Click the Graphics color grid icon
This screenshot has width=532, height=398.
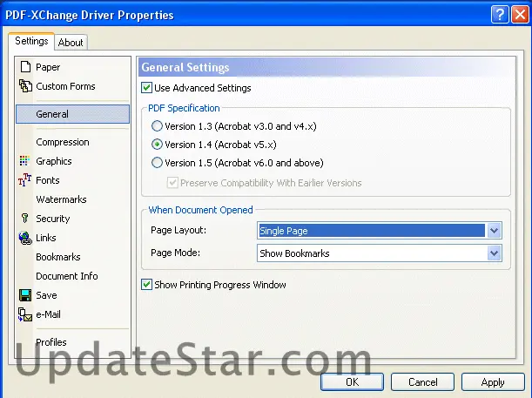click(x=24, y=161)
